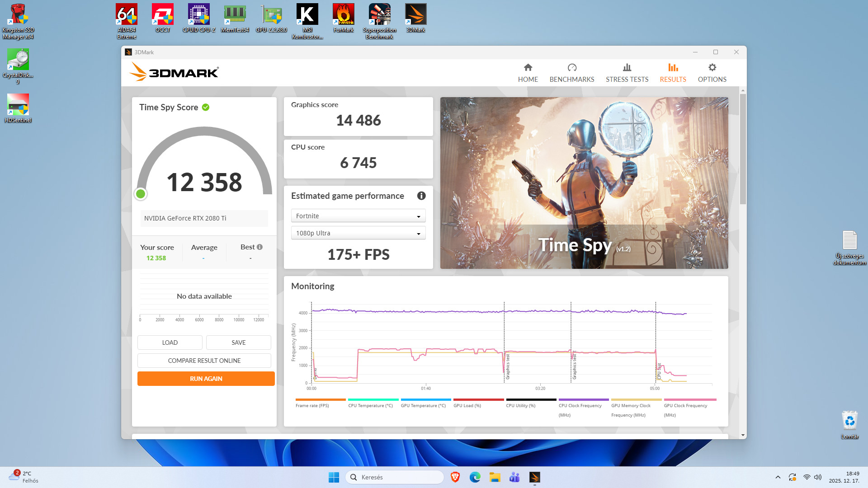Expand the Fortnite game dropdown
This screenshot has width=868, height=488.
click(x=358, y=216)
